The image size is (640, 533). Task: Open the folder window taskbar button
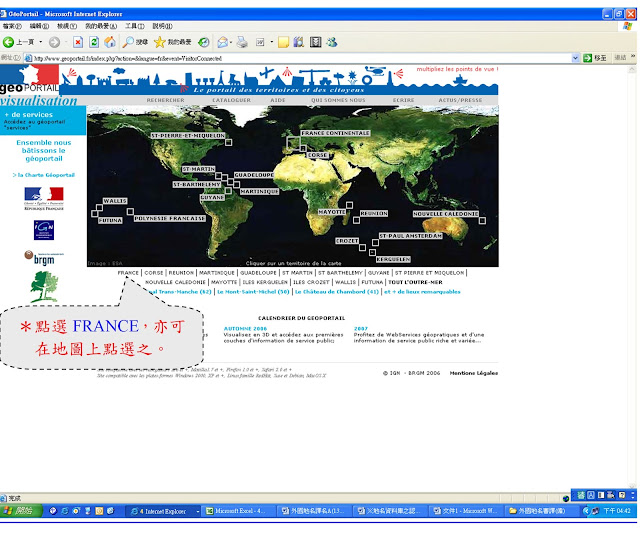[x=540, y=511]
